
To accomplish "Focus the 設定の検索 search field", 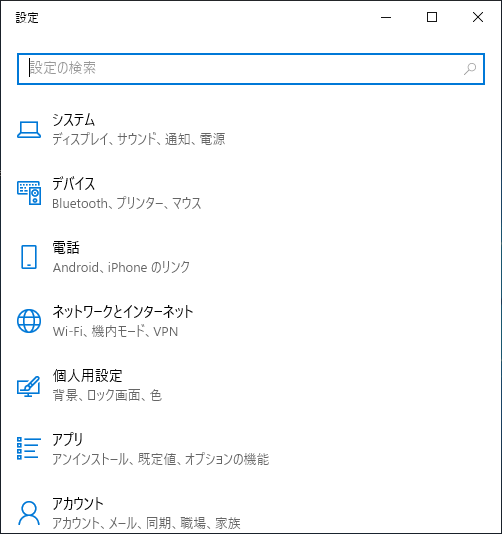I will 251,69.
